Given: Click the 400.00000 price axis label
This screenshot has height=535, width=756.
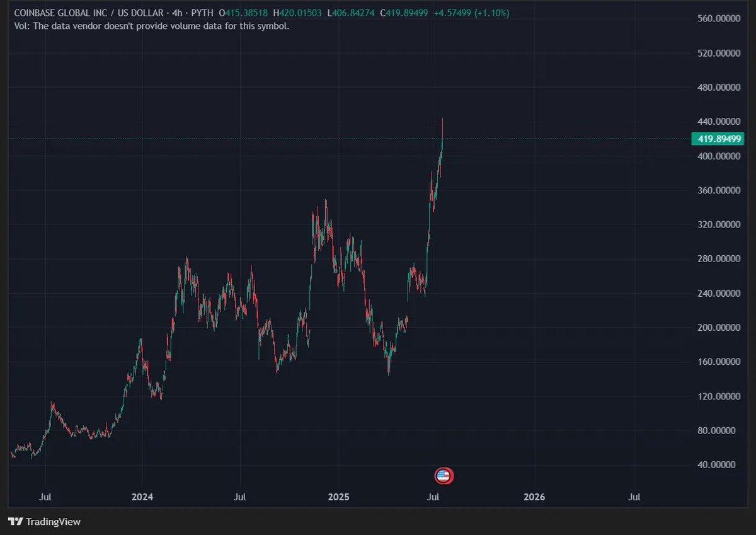Looking at the screenshot, I should (x=719, y=156).
